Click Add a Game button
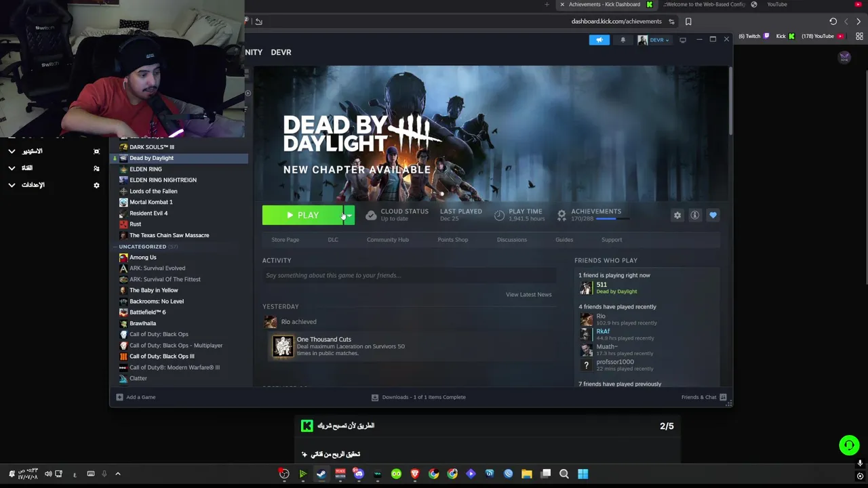The width and height of the screenshot is (868, 488). pos(136,397)
